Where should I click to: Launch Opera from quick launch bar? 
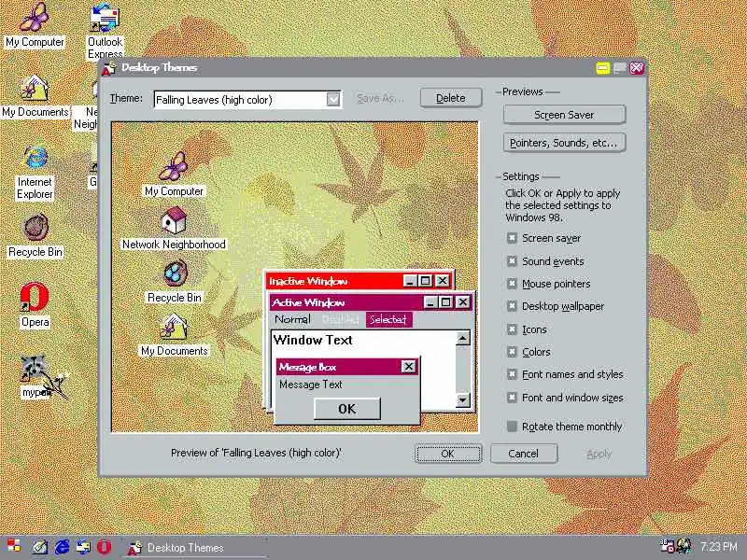point(105,547)
